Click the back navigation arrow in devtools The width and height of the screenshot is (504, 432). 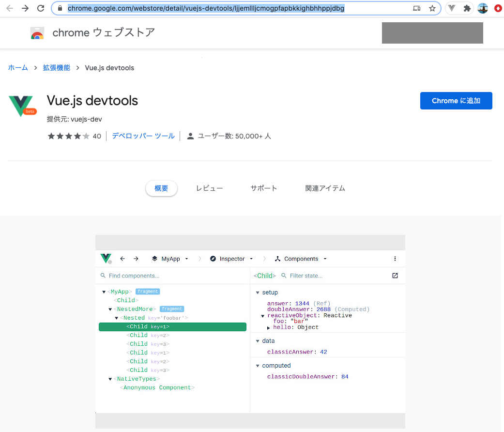[122, 259]
